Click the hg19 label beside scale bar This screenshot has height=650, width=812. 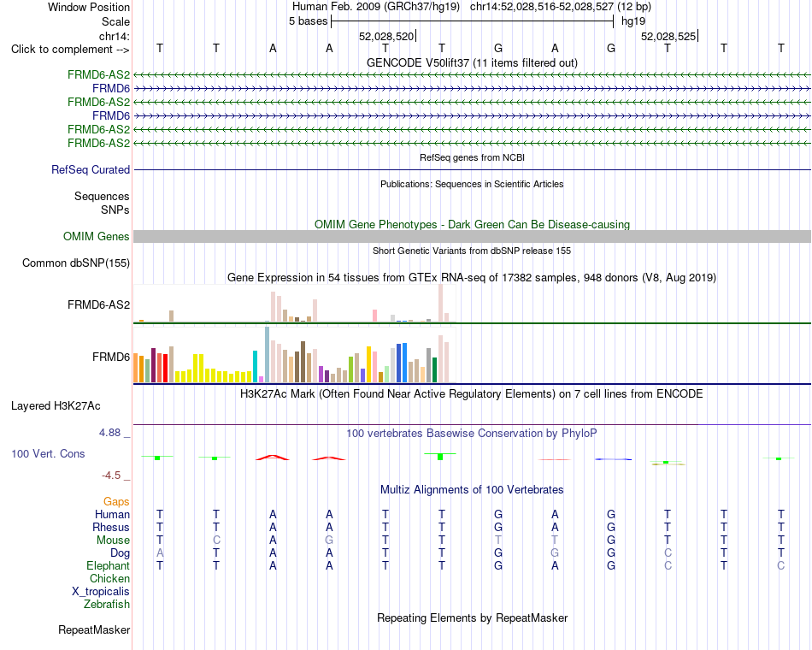[633, 21]
